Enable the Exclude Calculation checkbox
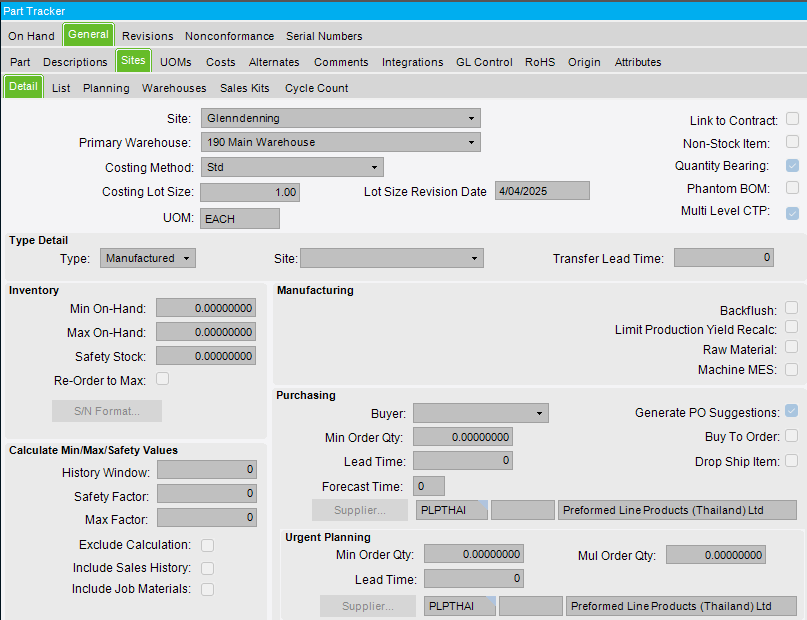807x620 pixels. pyautogui.click(x=207, y=545)
